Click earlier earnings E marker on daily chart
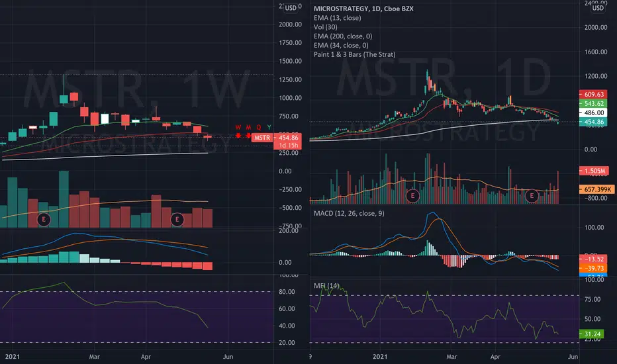617x364 pixels. point(413,196)
